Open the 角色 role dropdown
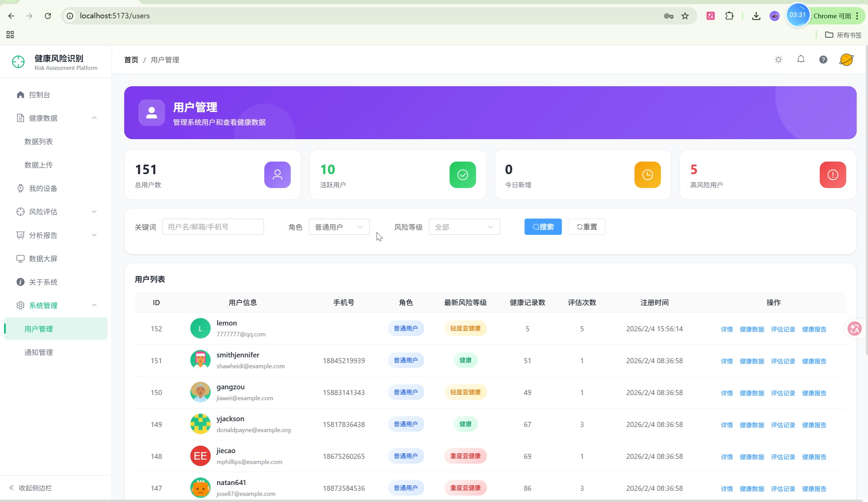Image resolution: width=868 pixels, height=502 pixels. tap(339, 227)
